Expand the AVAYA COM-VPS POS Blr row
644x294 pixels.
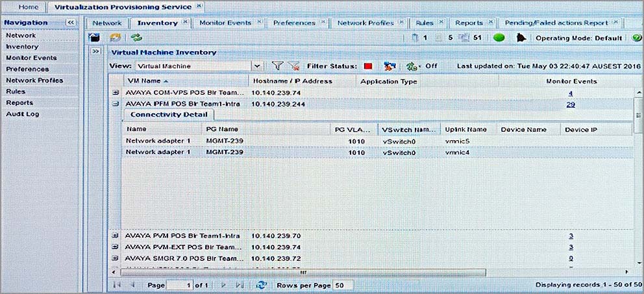point(116,93)
